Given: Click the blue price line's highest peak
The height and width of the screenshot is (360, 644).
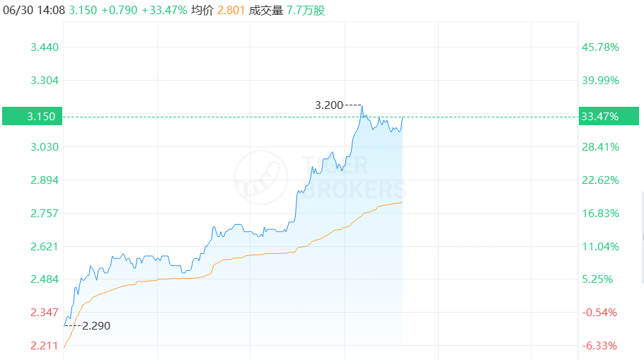Looking at the screenshot, I should [362, 106].
